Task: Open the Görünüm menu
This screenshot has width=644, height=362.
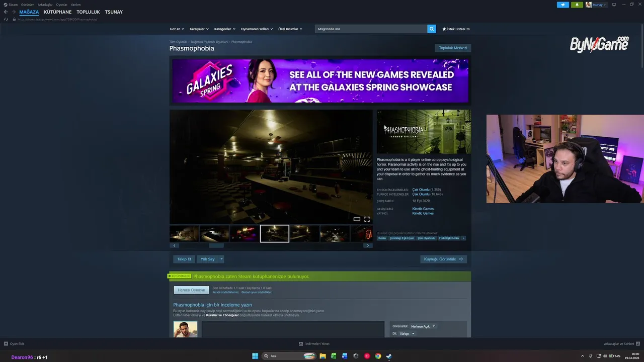Action: tap(28, 5)
